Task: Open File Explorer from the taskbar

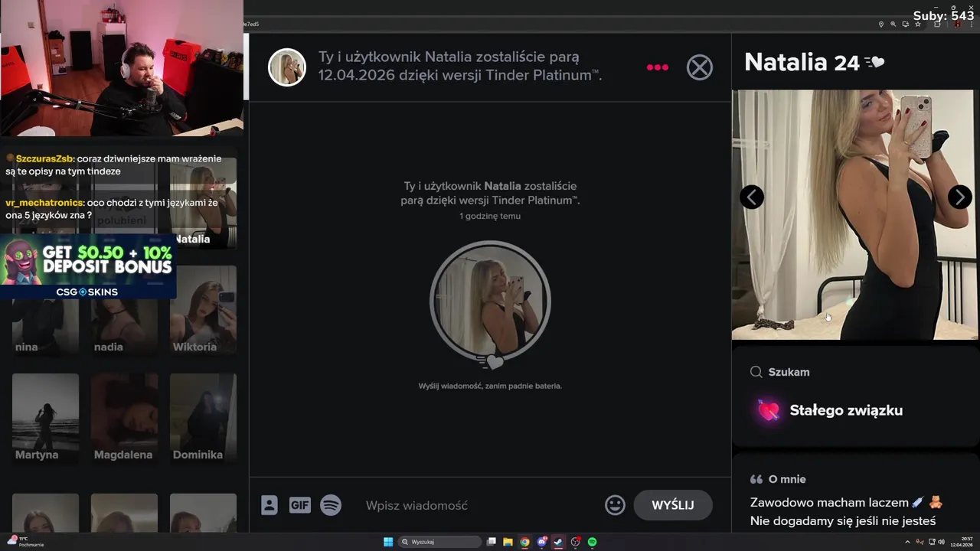Action: click(508, 542)
